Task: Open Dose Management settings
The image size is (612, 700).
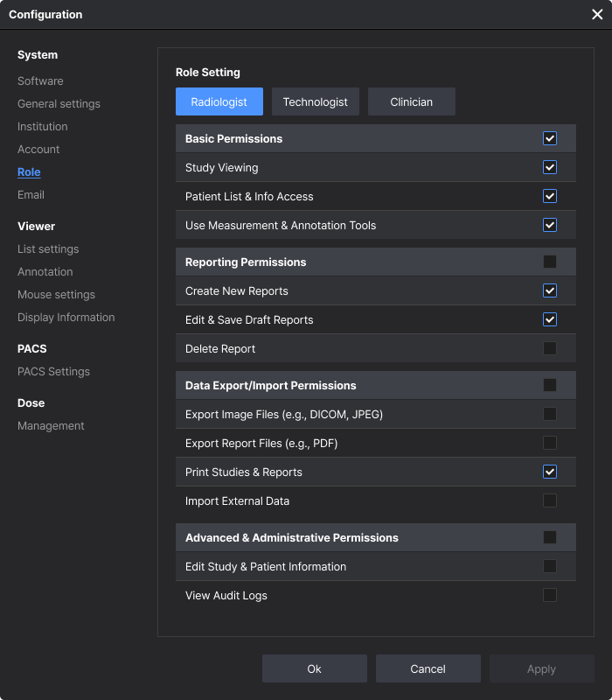Action: 51,425
